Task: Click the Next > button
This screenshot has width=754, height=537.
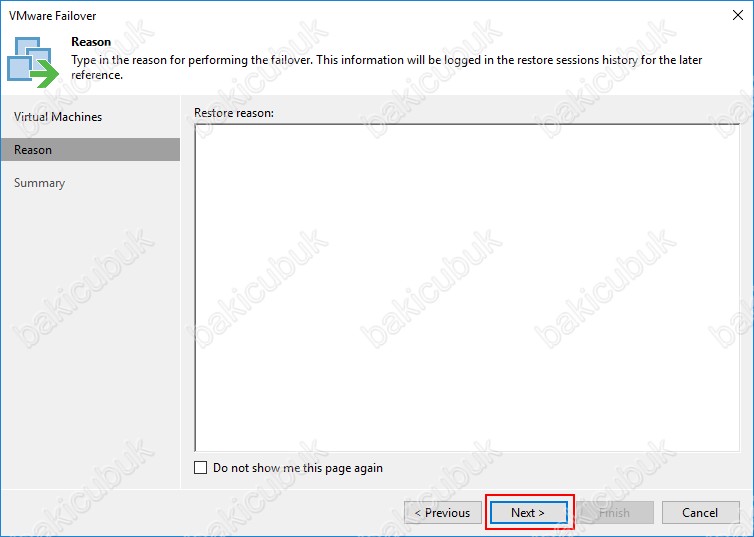Action: (528, 512)
